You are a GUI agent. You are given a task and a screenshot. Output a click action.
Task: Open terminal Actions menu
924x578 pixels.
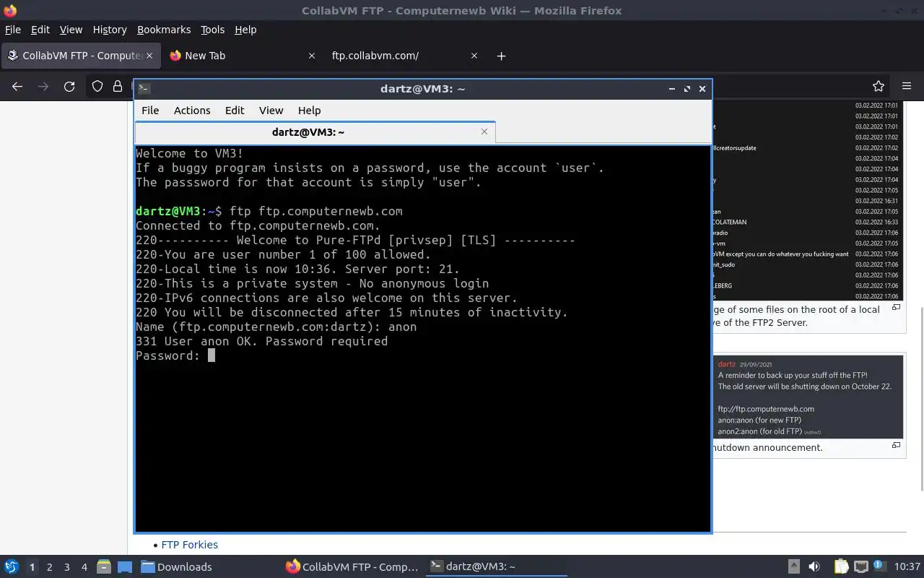(x=192, y=111)
